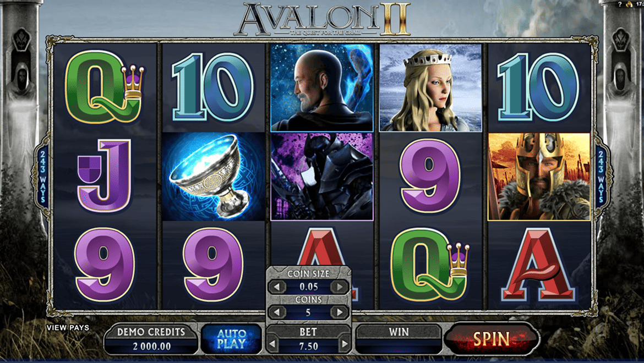Click the Demo Credits balance display

151,339
